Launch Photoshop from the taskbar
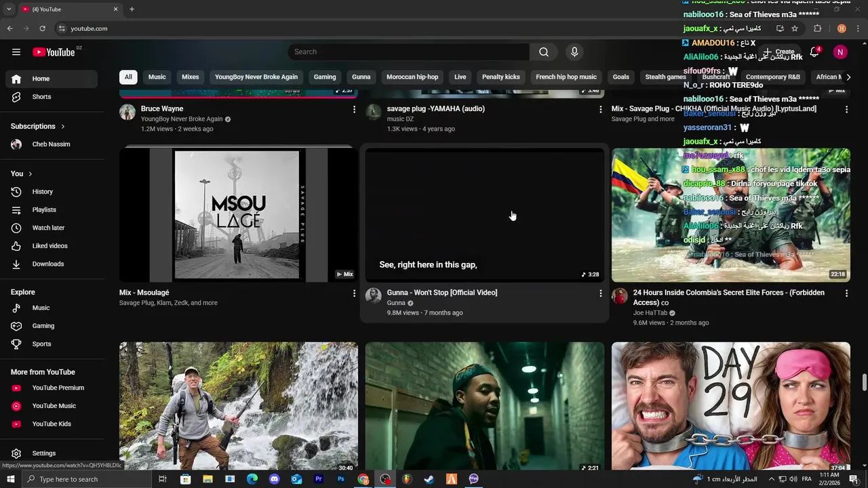 pyautogui.click(x=340, y=479)
